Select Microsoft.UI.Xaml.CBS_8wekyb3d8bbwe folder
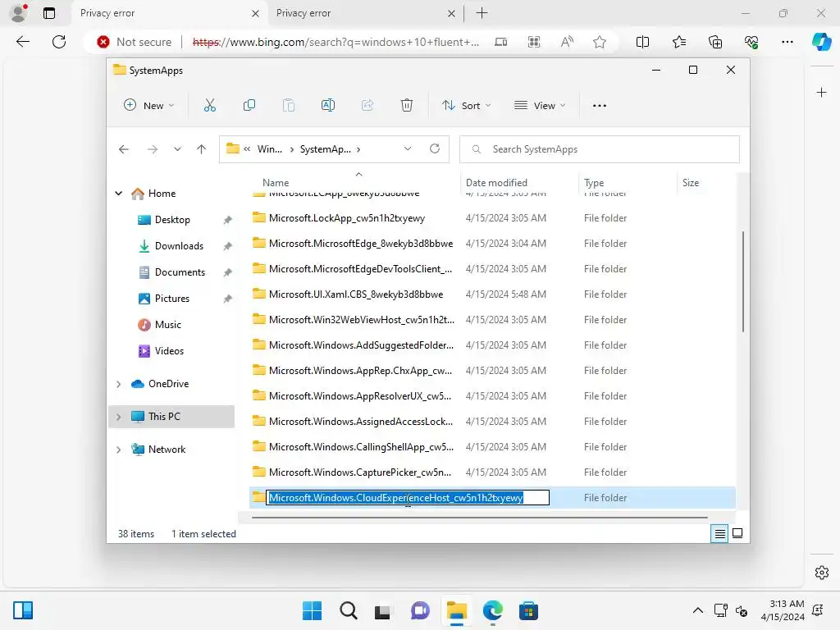 (356, 294)
